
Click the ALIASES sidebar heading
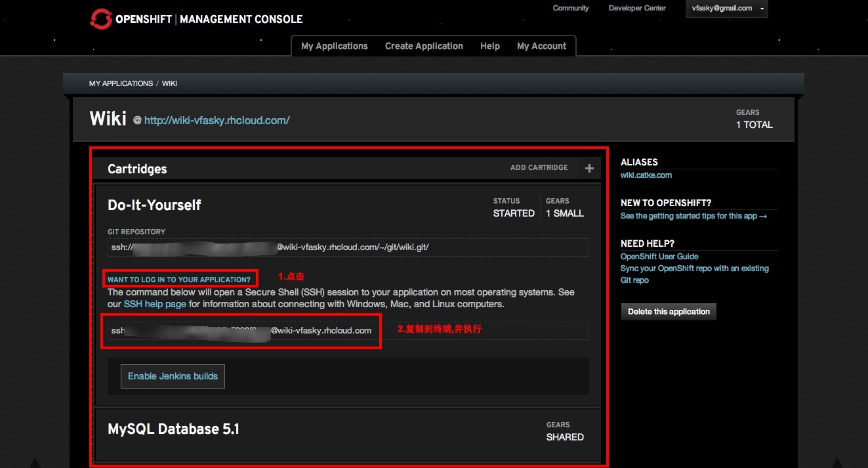tap(639, 162)
